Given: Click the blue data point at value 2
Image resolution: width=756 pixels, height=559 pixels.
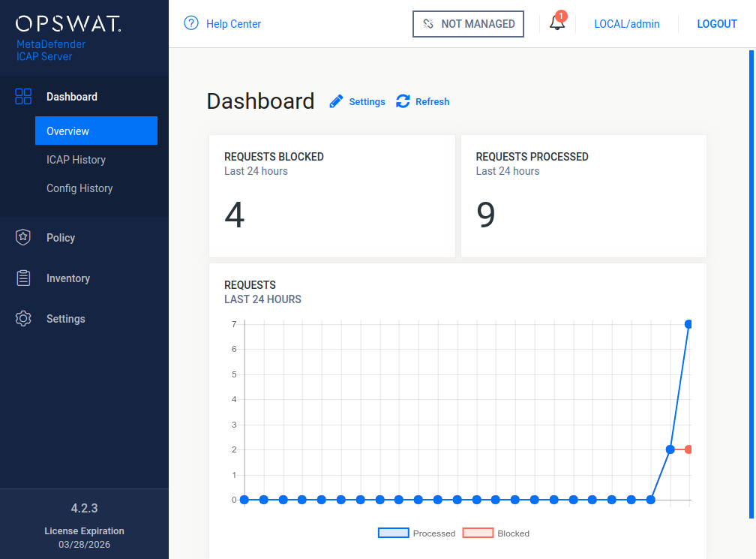Looking at the screenshot, I should click(x=670, y=449).
